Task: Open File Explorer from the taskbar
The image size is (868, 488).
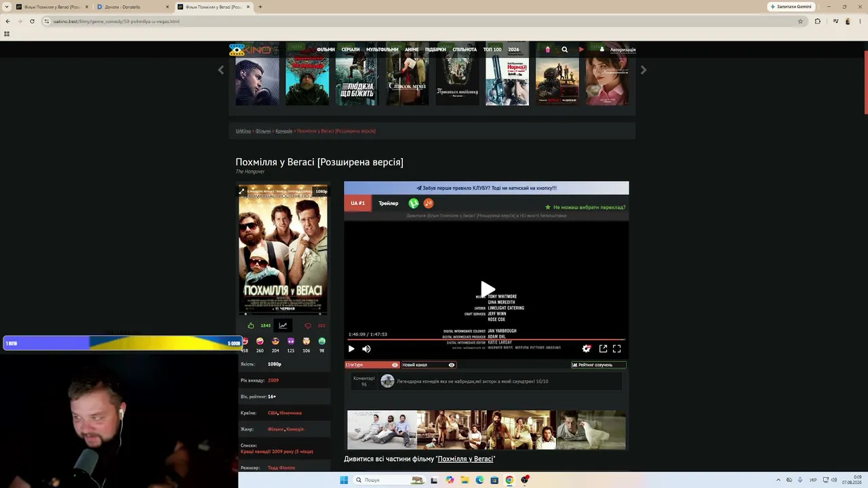Action: [465, 480]
